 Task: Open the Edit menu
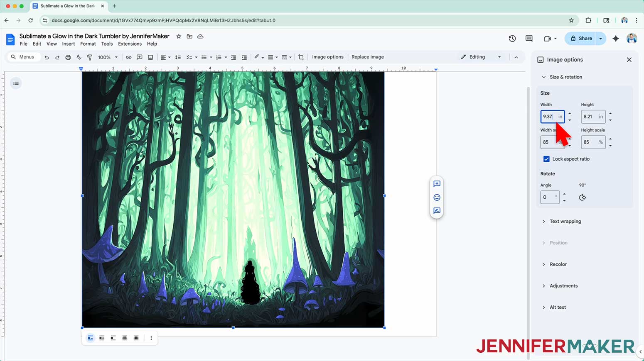(37, 44)
